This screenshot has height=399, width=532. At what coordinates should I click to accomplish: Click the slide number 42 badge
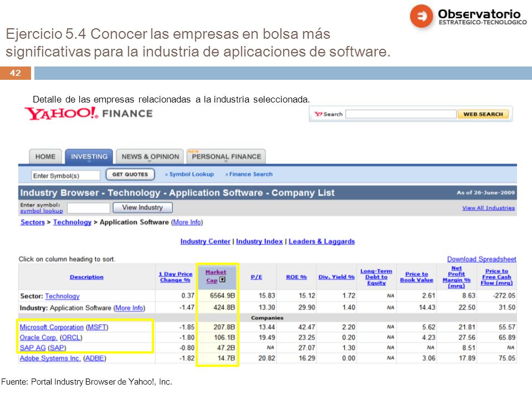16,73
